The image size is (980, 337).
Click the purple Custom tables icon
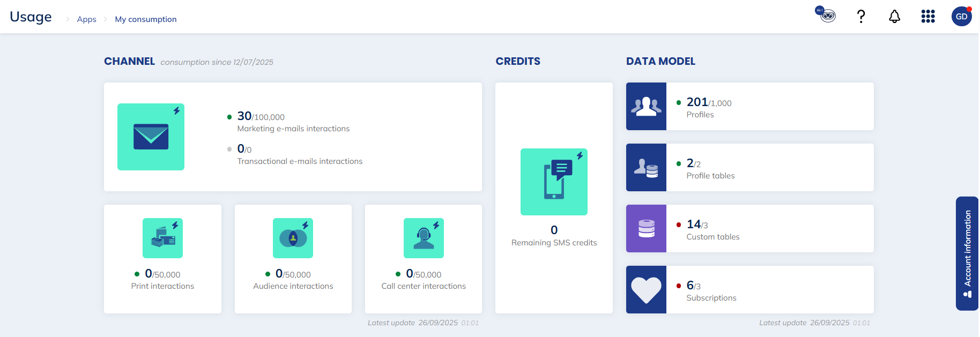(x=646, y=228)
